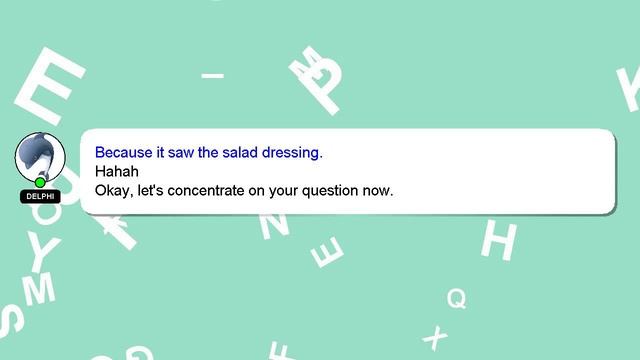The height and width of the screenshot is (360, 640).
Task: Click the floating letter X
Action: (435, 338)
